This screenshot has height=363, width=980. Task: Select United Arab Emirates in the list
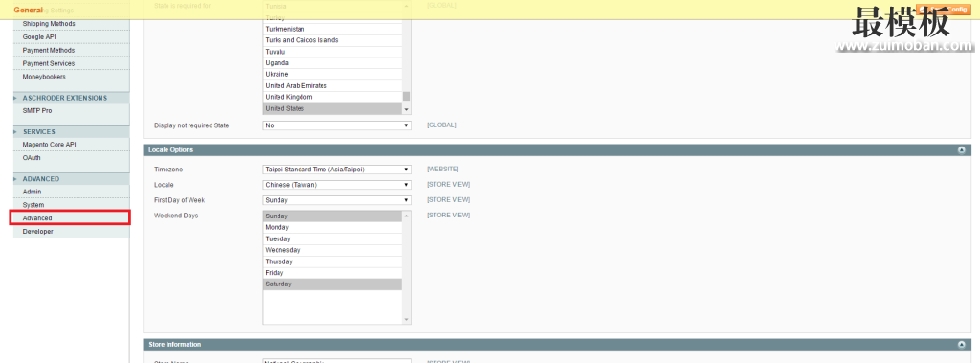click(x=332, y=86)
